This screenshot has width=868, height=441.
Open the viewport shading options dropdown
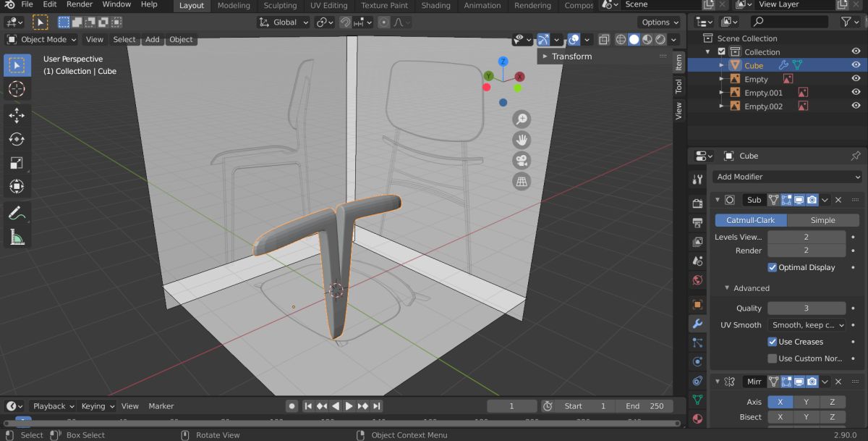tap(674, 40)
